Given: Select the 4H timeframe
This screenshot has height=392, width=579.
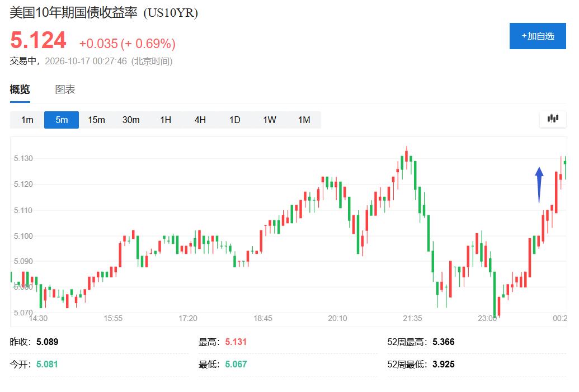Looking at the screenshot, I should (200, 120).
